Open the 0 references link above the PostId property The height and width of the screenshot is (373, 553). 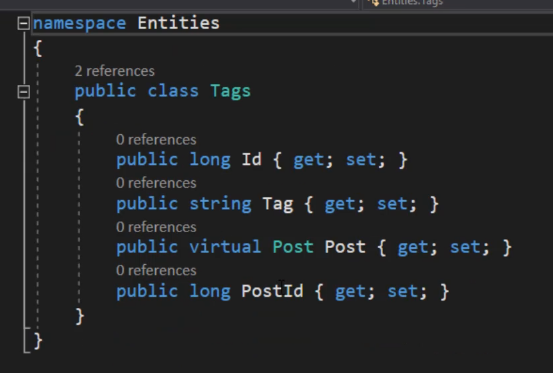pyautogui.click(x=156, y=271)
